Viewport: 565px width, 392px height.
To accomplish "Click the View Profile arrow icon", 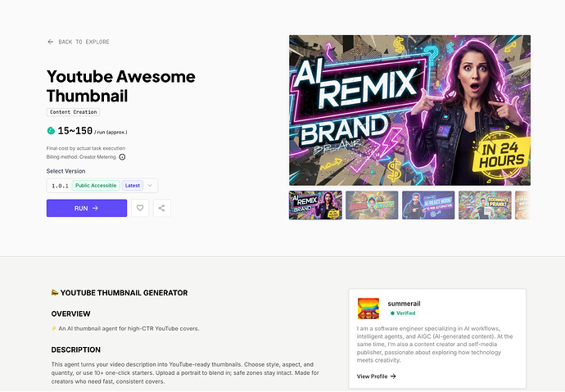I will coord(393,376).
